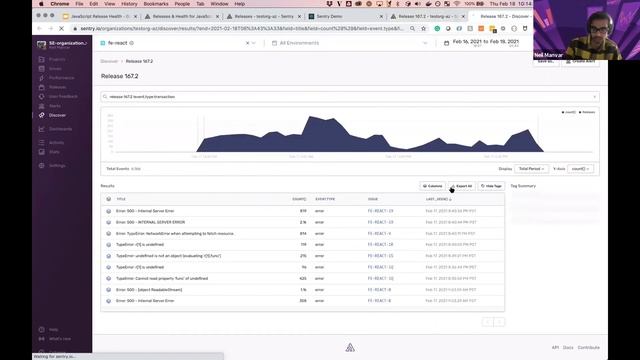Image resolution: width=640 pixels, height=360 pixels.
Task: Switch to the JavaScript Release Health tab
Action: click(x=100, y=16)
